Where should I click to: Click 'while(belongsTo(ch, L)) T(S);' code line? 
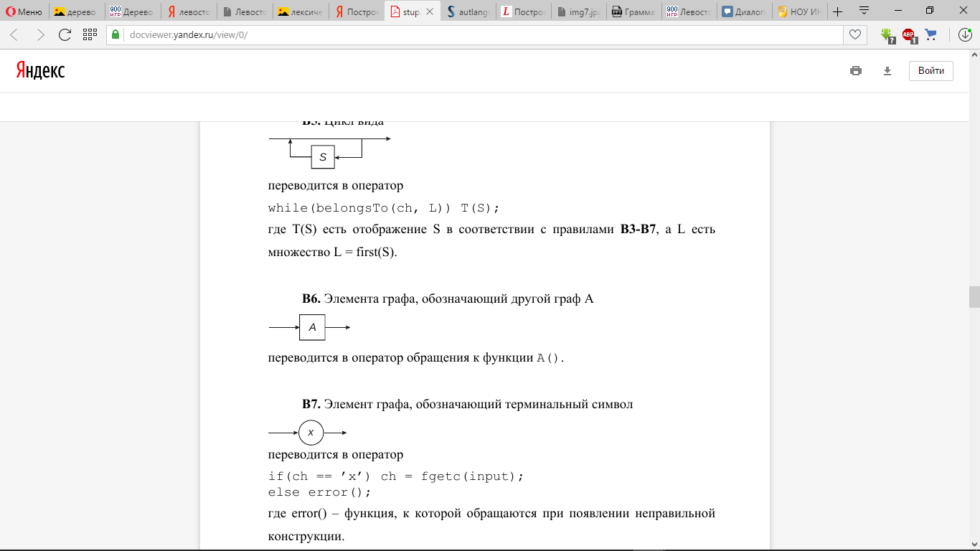(x=384, y=208)
